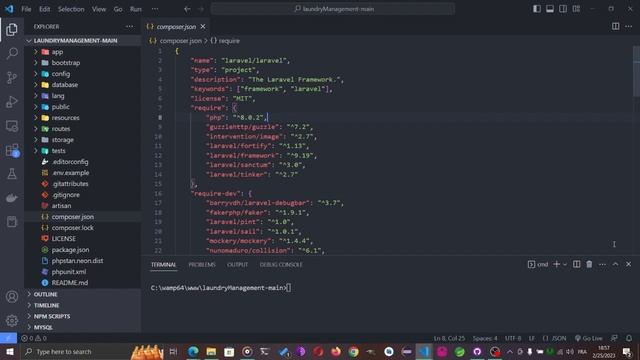
Task: Expand the bootstrap folder
Action: [66, 63]
